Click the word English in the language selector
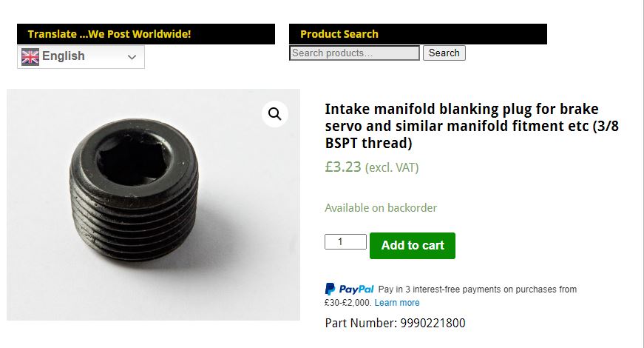Viewport: 644px width, 348px height. (64, 56)
